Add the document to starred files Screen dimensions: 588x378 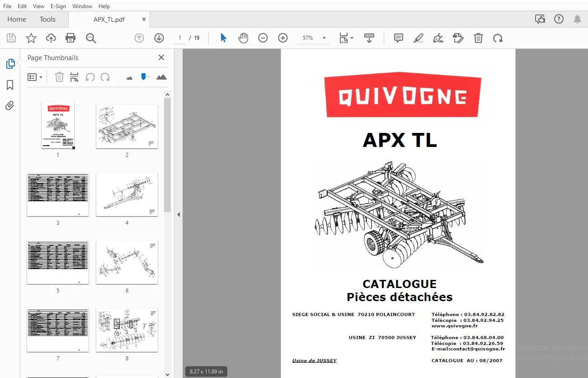(31, 38)
